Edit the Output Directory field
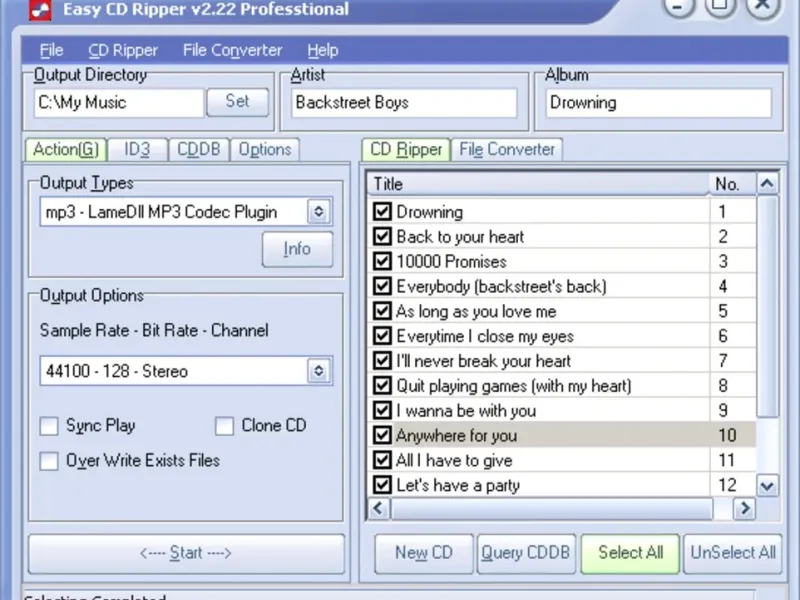 [118, 103]
